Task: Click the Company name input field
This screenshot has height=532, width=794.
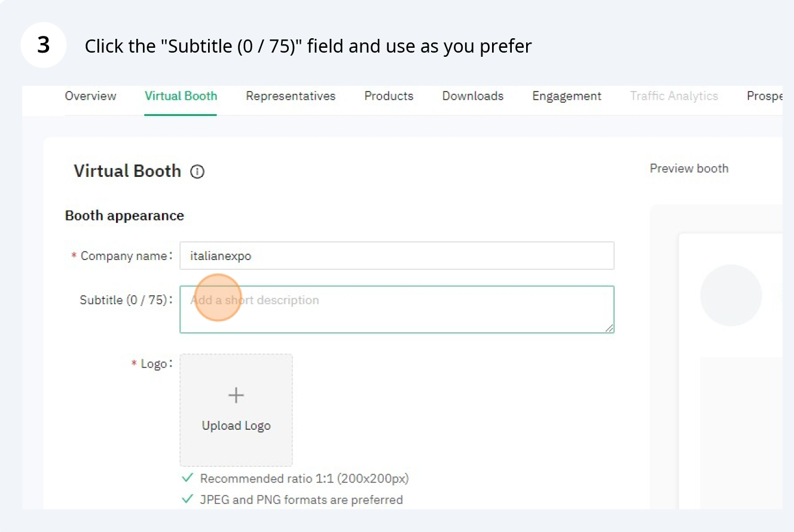Action: 396,256
